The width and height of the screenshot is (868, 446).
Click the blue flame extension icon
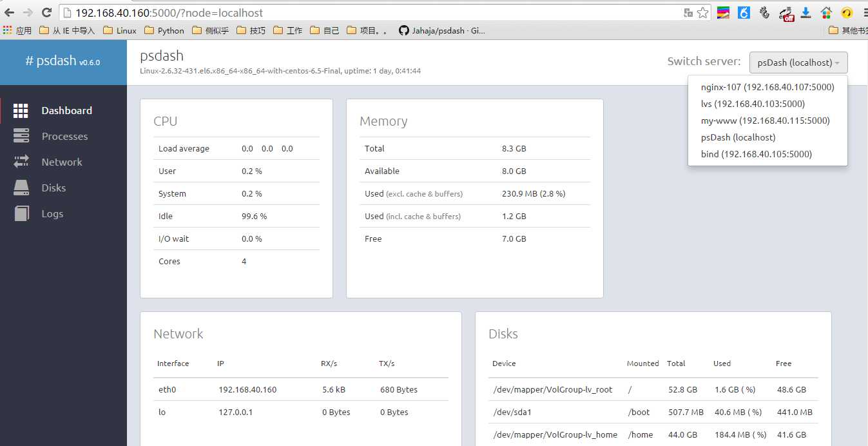coord(744,12)
